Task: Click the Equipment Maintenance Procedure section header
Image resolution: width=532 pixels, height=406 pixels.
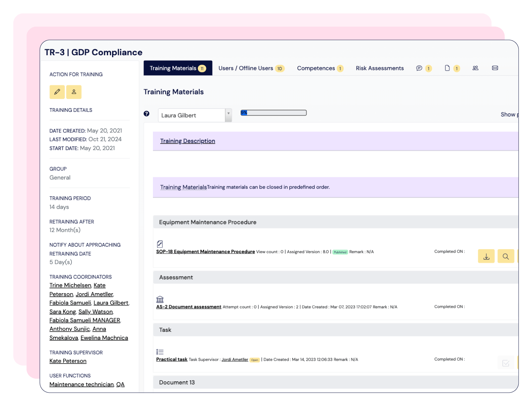Action: 335,222
